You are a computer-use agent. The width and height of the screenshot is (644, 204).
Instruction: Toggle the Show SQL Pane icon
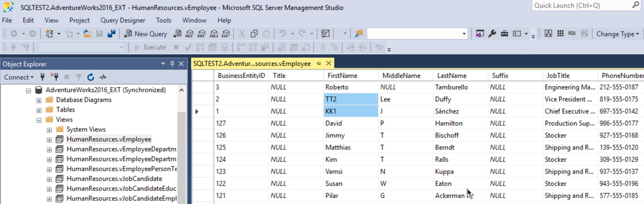point(572,33)
